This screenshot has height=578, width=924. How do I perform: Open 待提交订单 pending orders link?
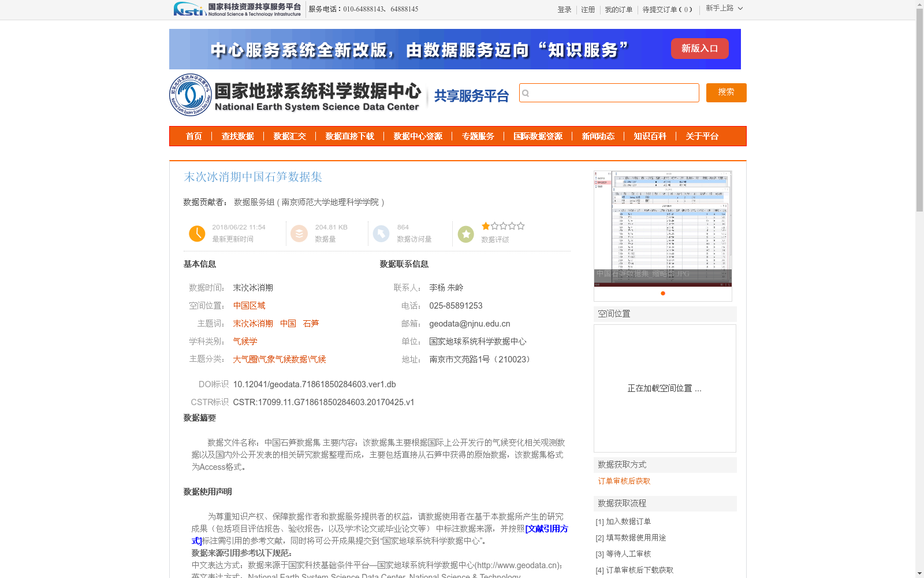click(667, 10)
